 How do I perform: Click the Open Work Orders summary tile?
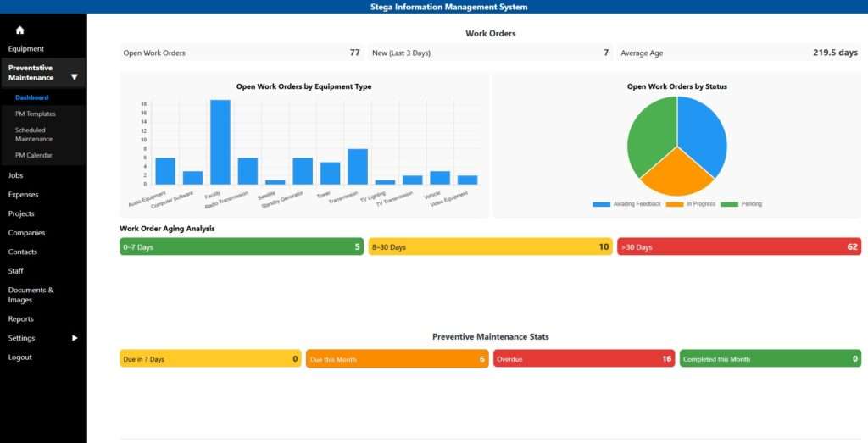242,53
